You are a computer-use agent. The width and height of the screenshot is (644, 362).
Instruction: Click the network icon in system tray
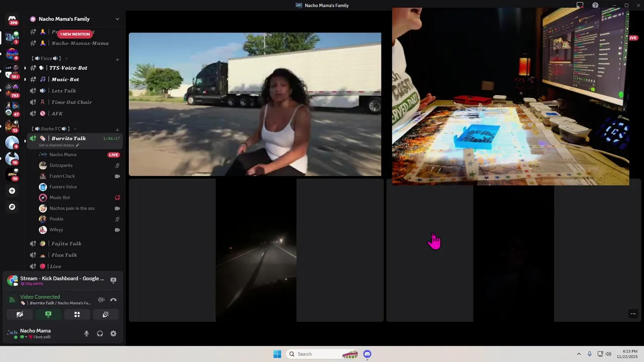600,354
